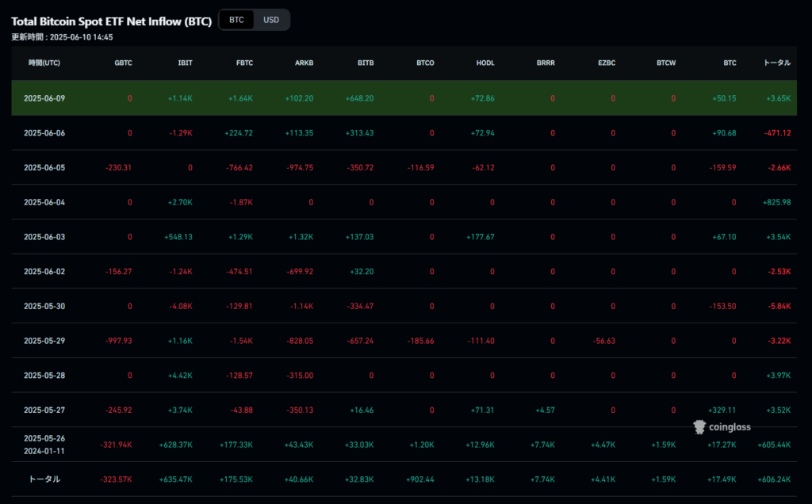Select the ARKB column header
Screen dimensions: 812x504
pos(304,63)
